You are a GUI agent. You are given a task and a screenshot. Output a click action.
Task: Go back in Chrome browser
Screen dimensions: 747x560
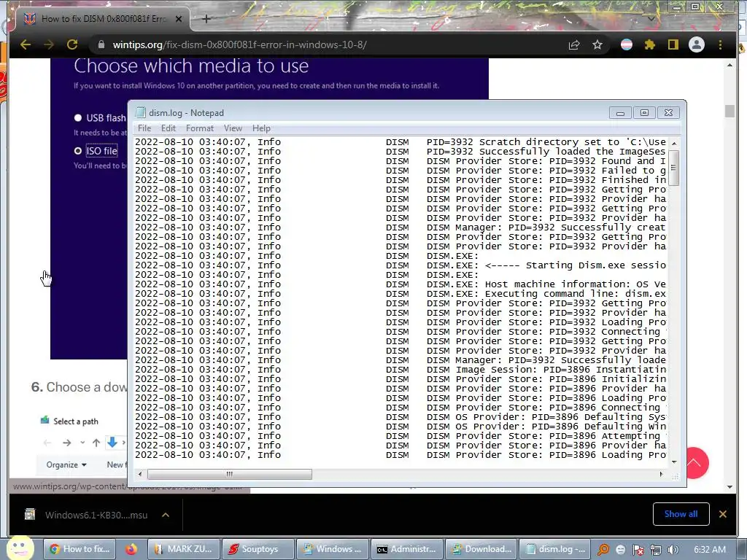pyautogui.click(x=26, y=44)
